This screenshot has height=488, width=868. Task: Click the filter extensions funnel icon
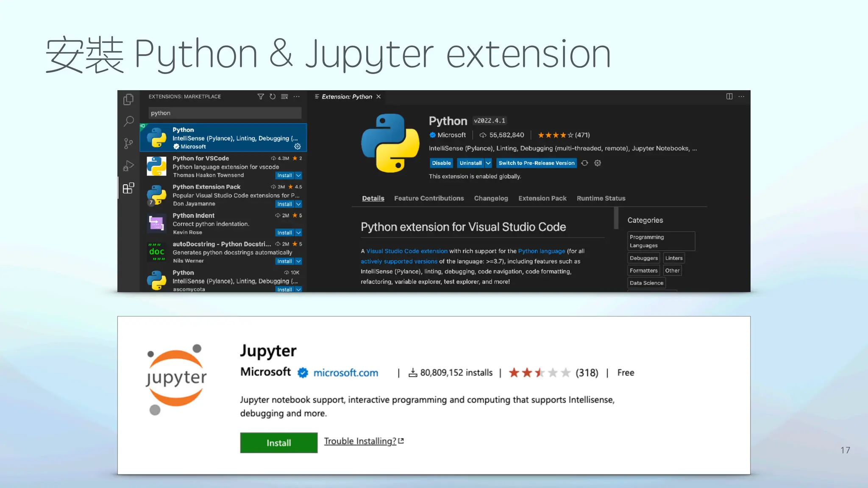pos(261,97)
